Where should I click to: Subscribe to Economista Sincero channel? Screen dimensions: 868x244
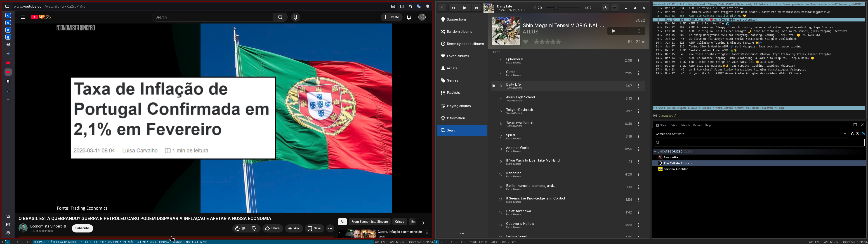coord(82,228)
